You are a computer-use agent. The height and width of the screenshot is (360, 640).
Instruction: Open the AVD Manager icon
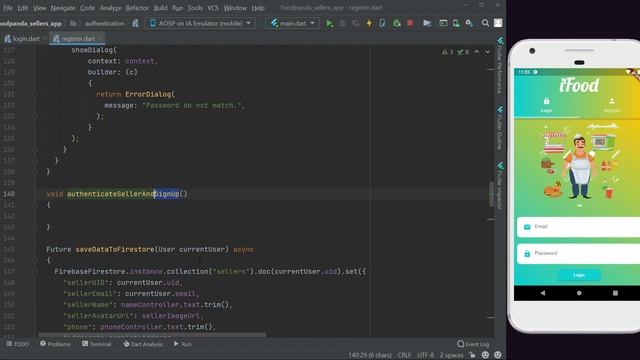coord(456,23)
